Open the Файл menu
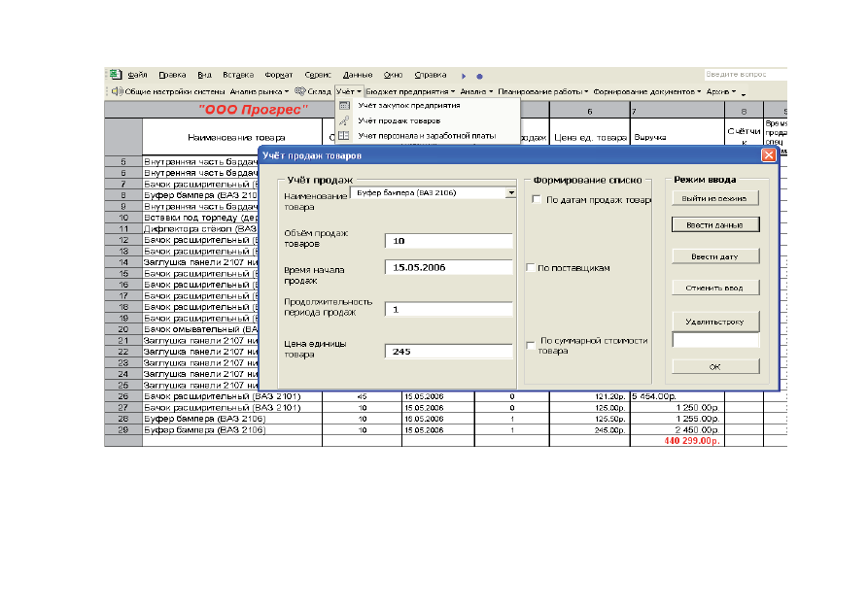The image size is (868, 611). (x=137, y=75)
